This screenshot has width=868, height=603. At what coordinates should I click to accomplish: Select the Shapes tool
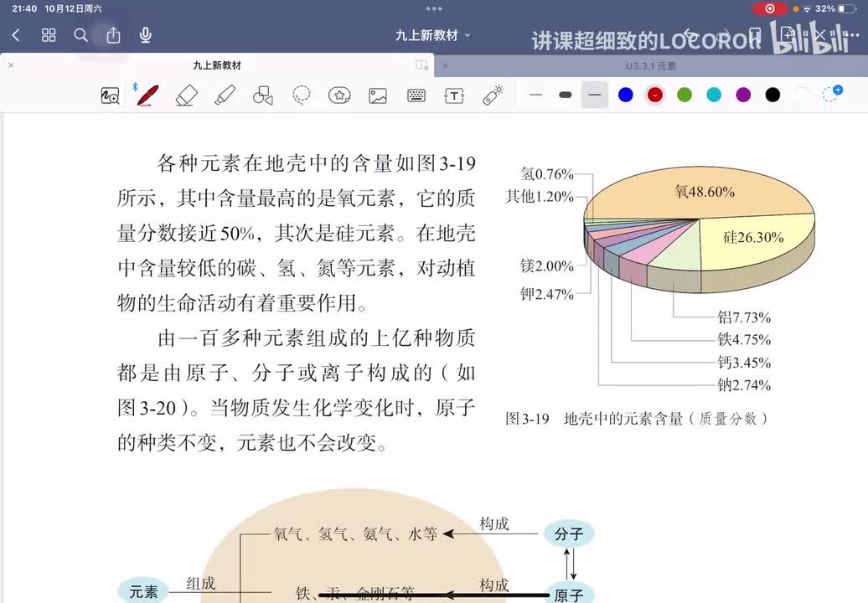tap(263, 95)
